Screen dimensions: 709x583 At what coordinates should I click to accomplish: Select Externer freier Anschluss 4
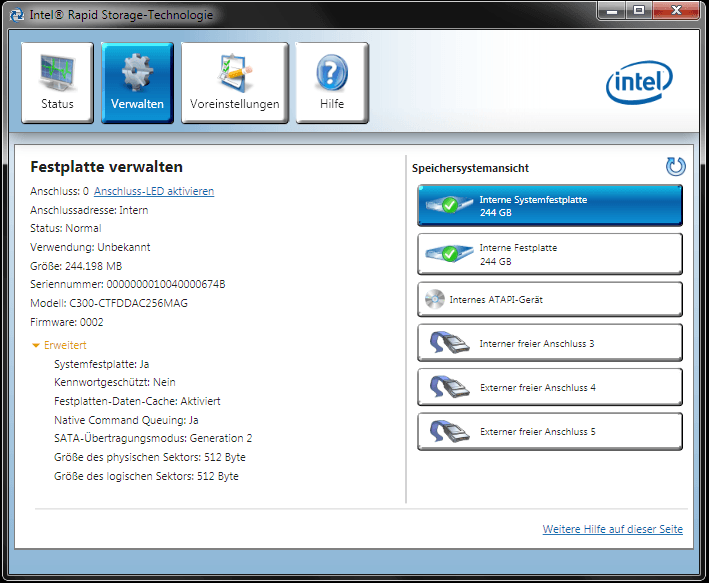coord(550,388)
